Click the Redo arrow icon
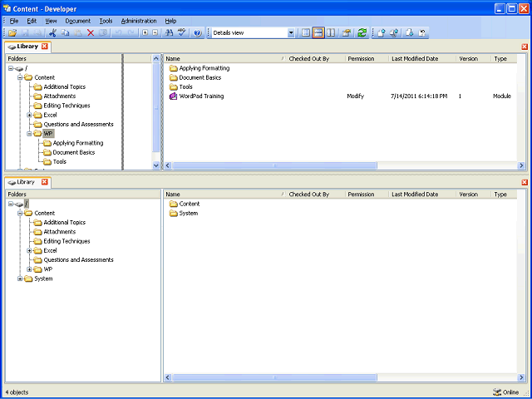Screen dimensions: 532x399 click(131, 33)
